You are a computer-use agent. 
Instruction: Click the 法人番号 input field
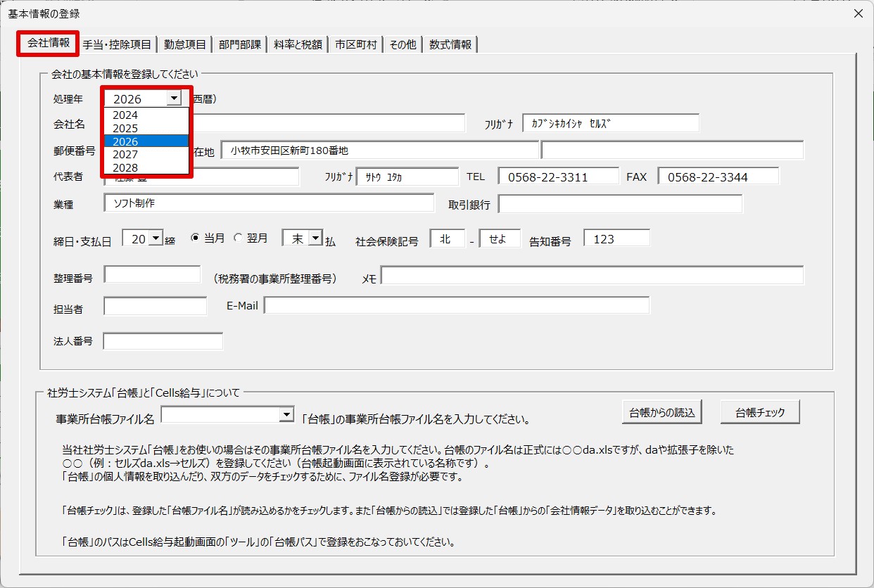[x=163, y=341]
